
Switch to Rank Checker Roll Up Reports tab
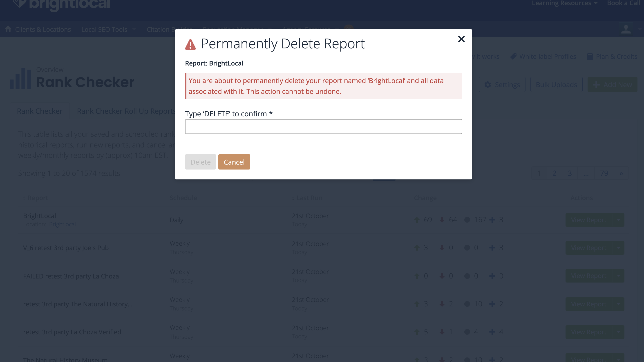tap(126, 111)
